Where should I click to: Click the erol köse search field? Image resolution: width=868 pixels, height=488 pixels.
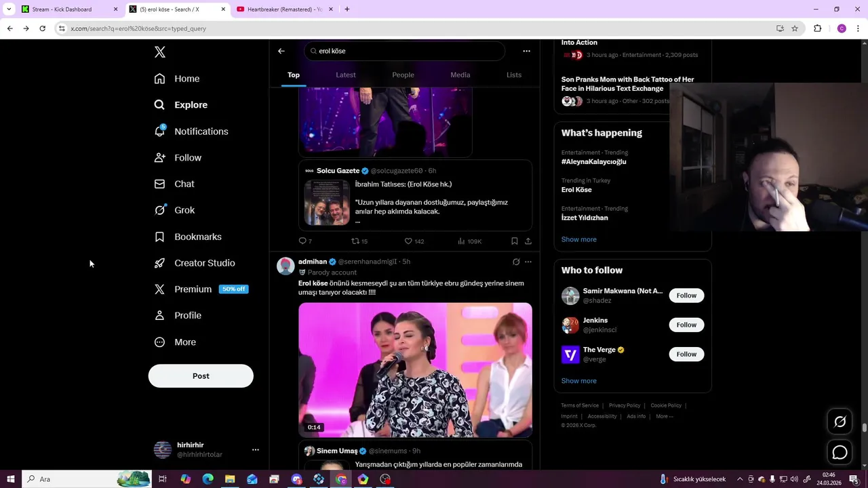(405, 51)
